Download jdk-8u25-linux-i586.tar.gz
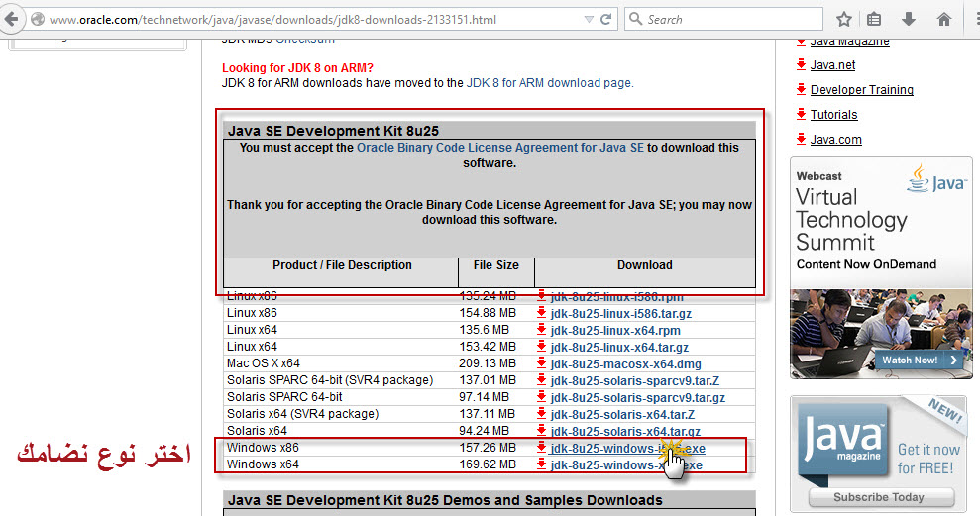Image resolution: width=980 pixels, height=516 pixels. (x=620, y=314)
